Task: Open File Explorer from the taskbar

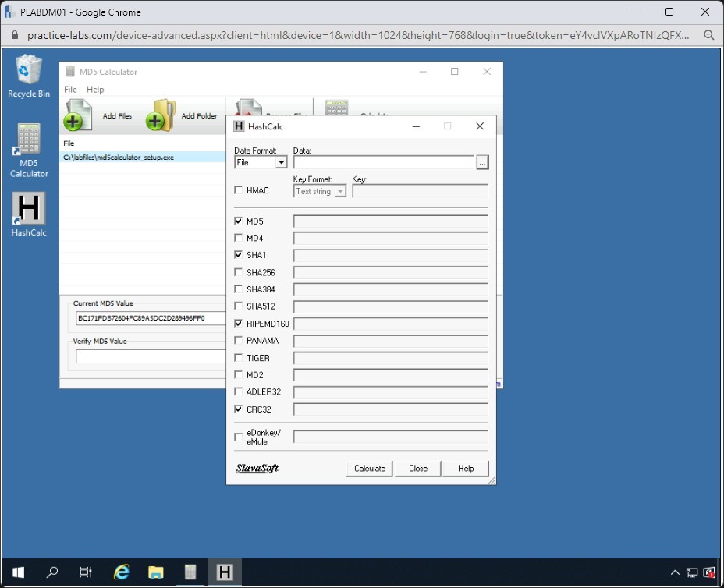Action: [x=155, y=572]
